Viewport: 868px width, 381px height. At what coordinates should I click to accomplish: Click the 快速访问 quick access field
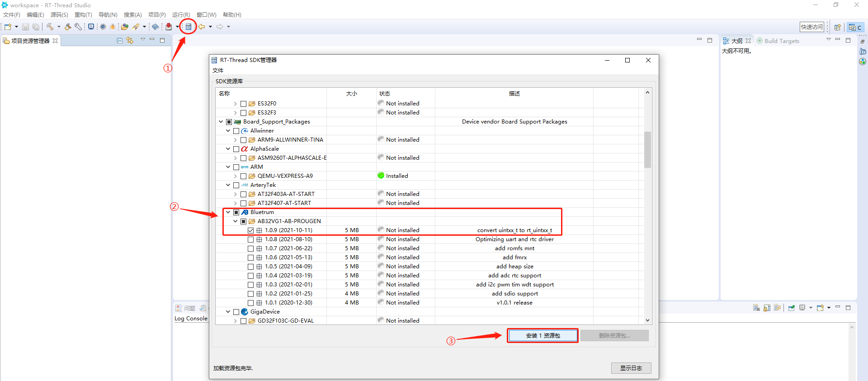[x=812, y=27]
